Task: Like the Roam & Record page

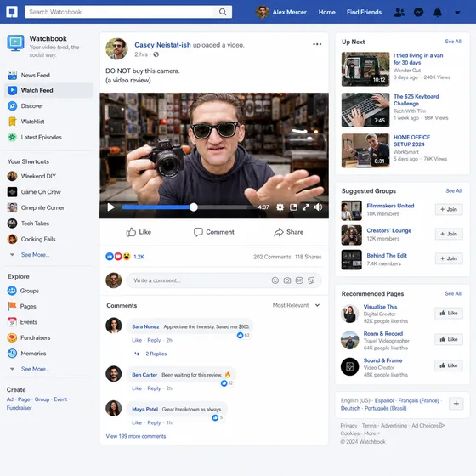Action: tap(449, 339)
